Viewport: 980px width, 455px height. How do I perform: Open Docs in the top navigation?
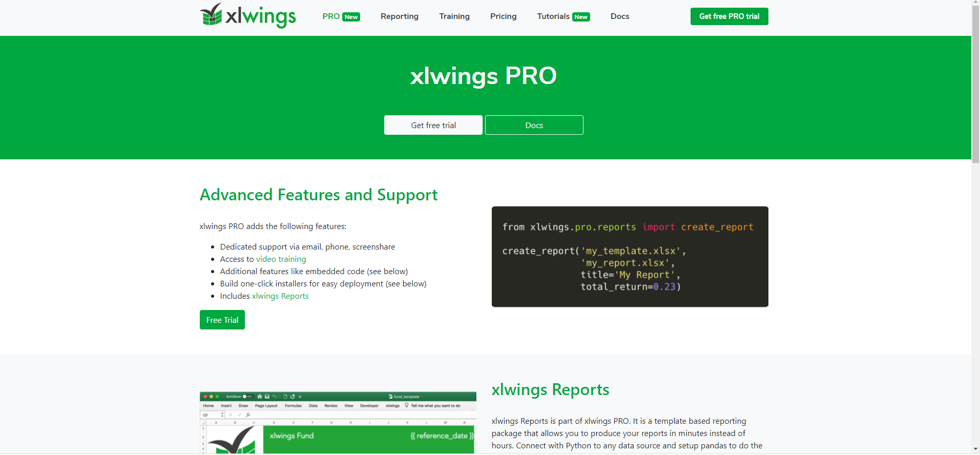click(620, 16)
